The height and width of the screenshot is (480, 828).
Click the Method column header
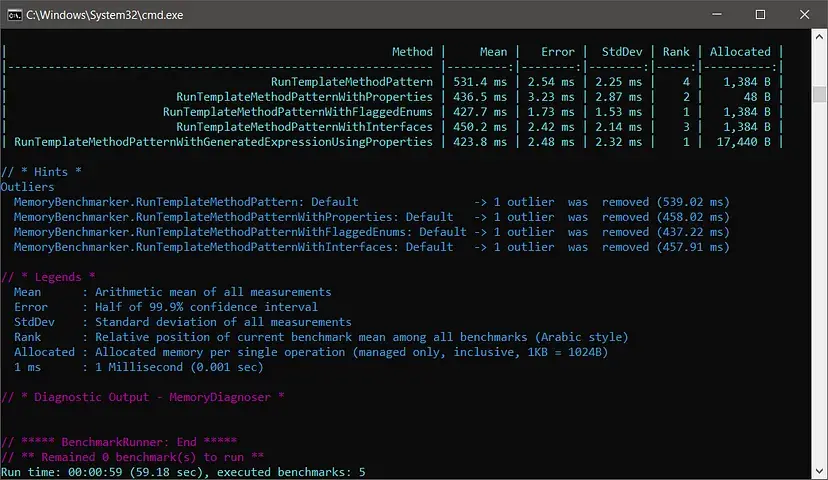point(412,52)
